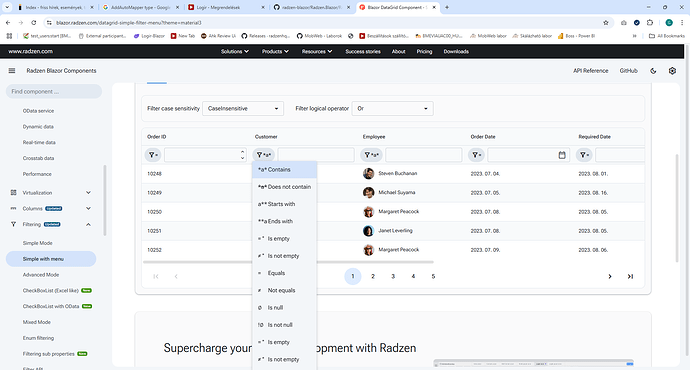The image size is (690, 370).
Task: Open Employee filter operator button
Action: [x=371, y=155]
